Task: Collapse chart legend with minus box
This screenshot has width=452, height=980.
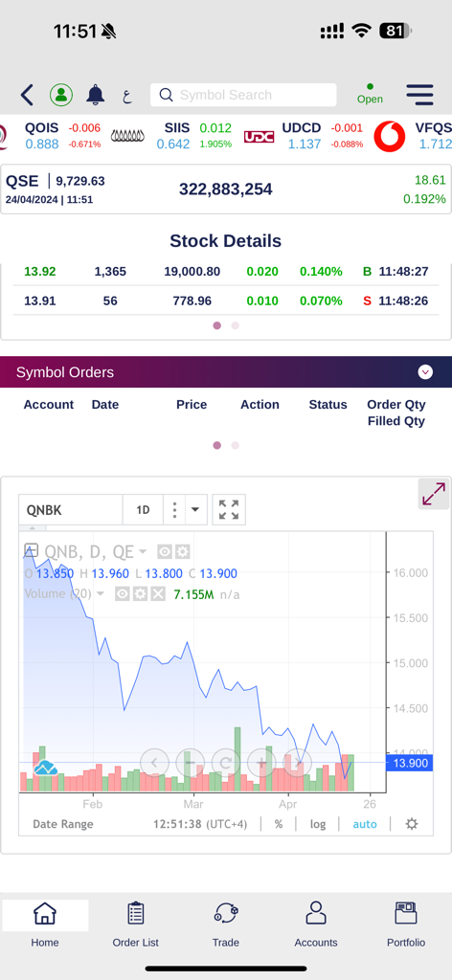Action: 31,550
